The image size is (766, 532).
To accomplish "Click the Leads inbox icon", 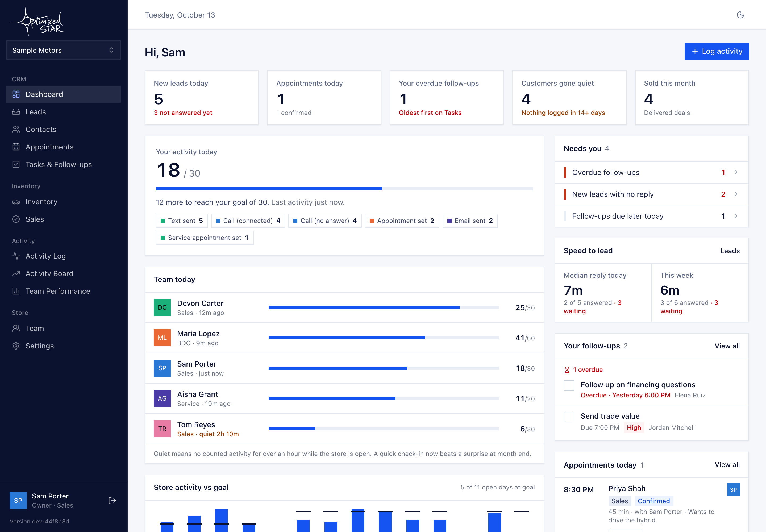I will (x=16, y=112).
